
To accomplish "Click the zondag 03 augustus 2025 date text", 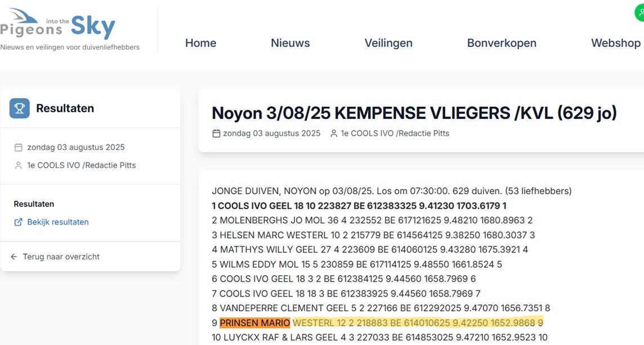I will 271,133.
